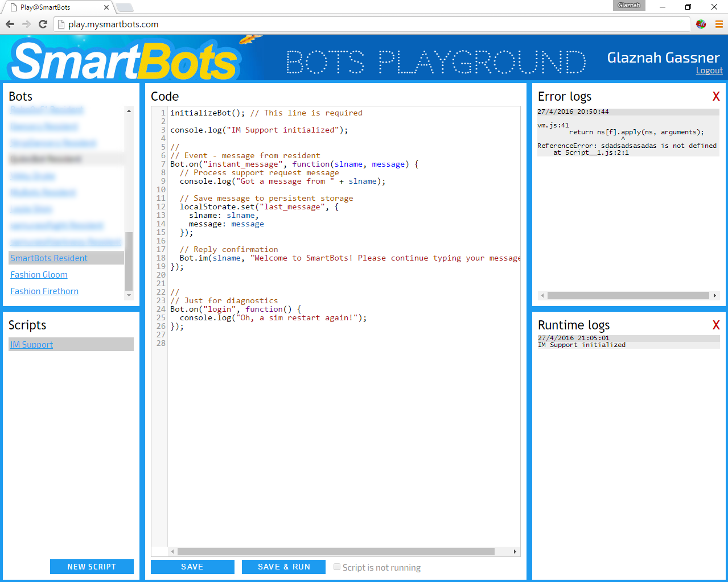
Task: Click the console.log("Oh, a sim restart again!") line
Action: click(x=273, y=318)
